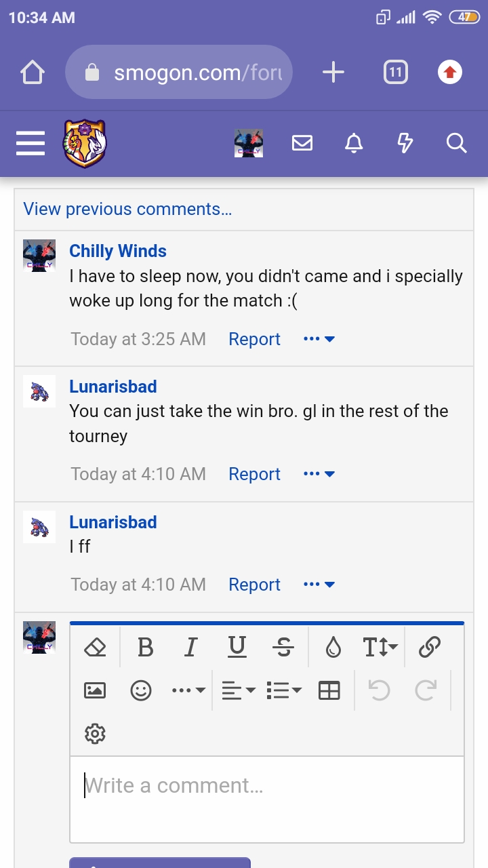Report the Lunarisbad comment saying "I ff"

(x=254, y=585)
